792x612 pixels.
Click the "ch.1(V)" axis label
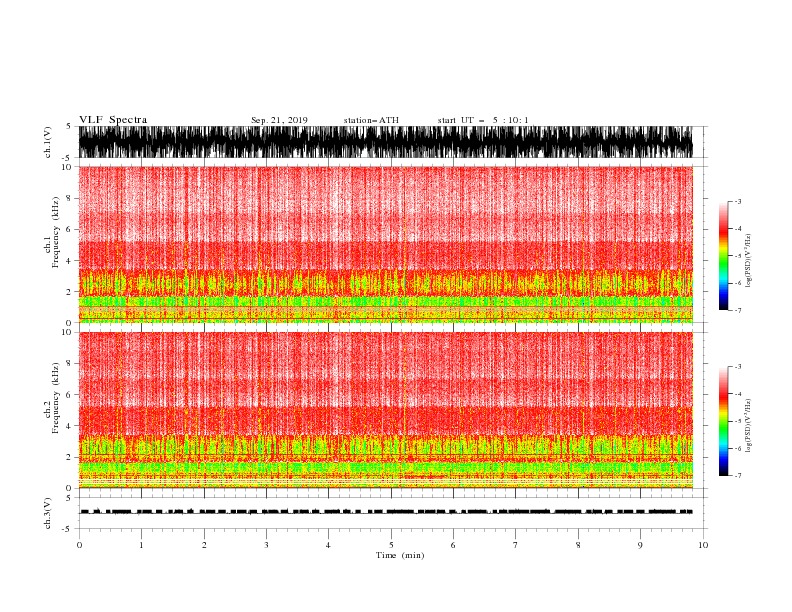click(x=48, y=142)
